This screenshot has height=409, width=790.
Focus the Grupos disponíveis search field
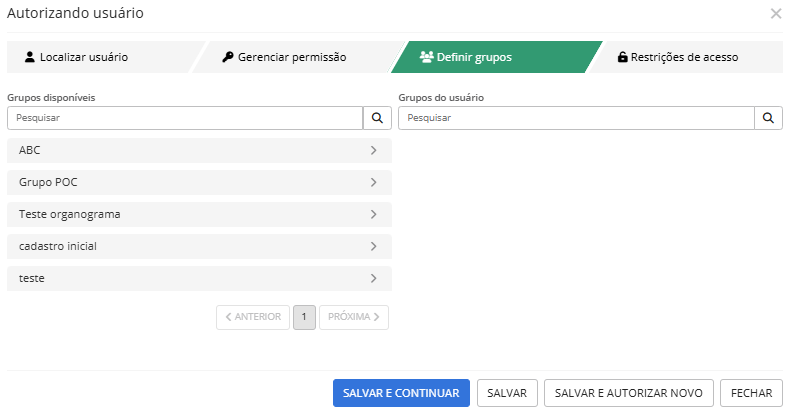(185, 118)
